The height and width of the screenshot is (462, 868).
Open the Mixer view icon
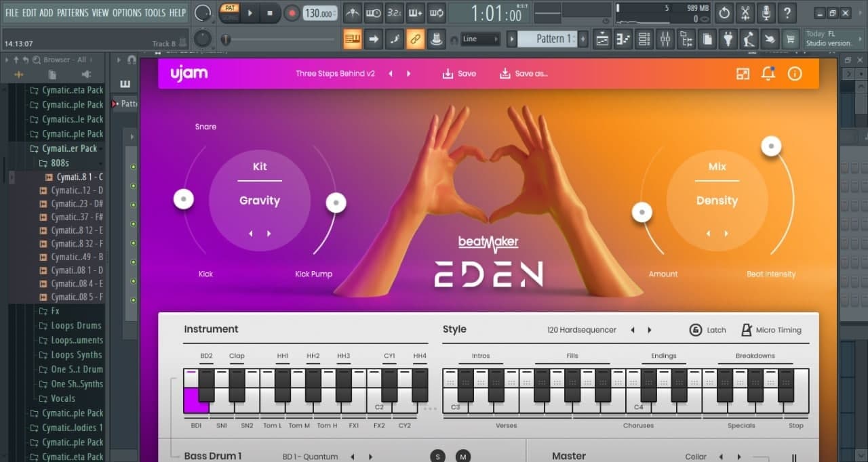click(665, 39)
